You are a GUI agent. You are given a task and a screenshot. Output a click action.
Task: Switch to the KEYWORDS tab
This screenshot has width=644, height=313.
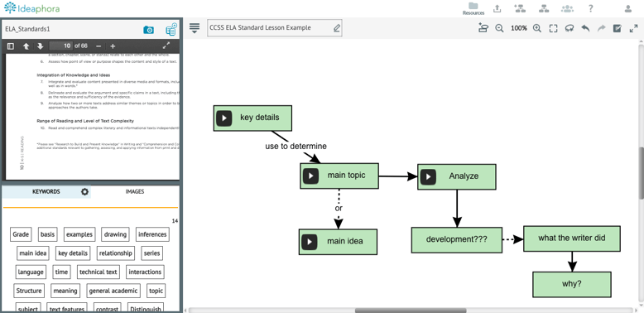[x=46, y=191]
